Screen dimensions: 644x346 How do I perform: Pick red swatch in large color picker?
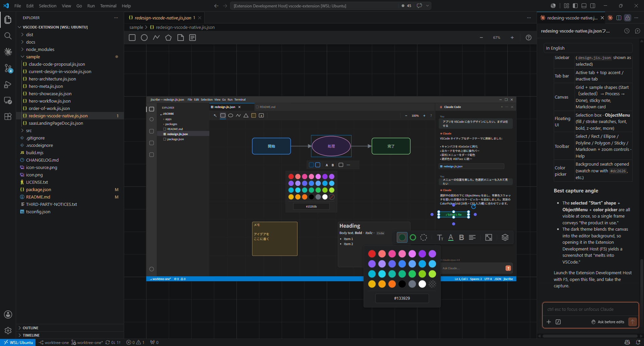(x=372, y=254)
